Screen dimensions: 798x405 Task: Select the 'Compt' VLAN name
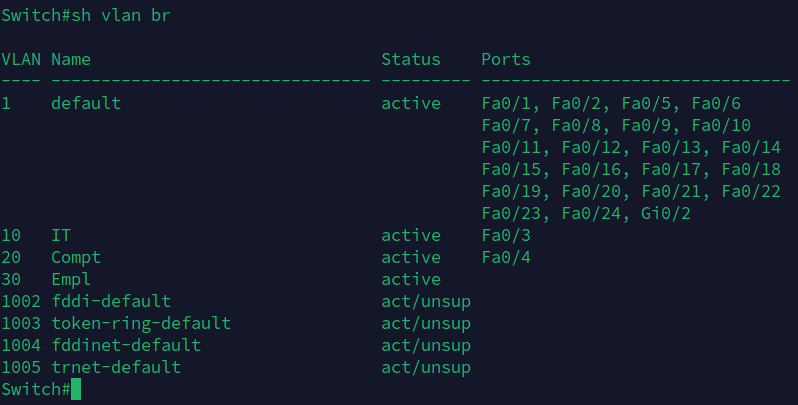point(76,257)
